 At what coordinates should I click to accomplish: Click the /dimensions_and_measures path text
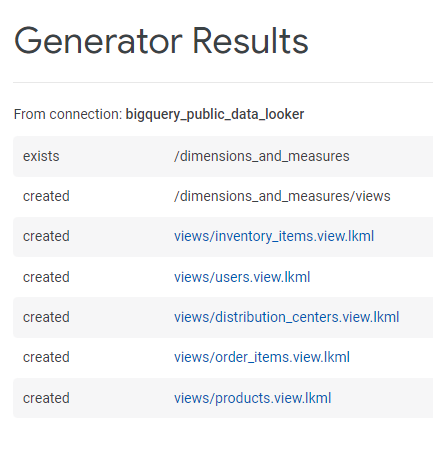click(x=262, y=156)
